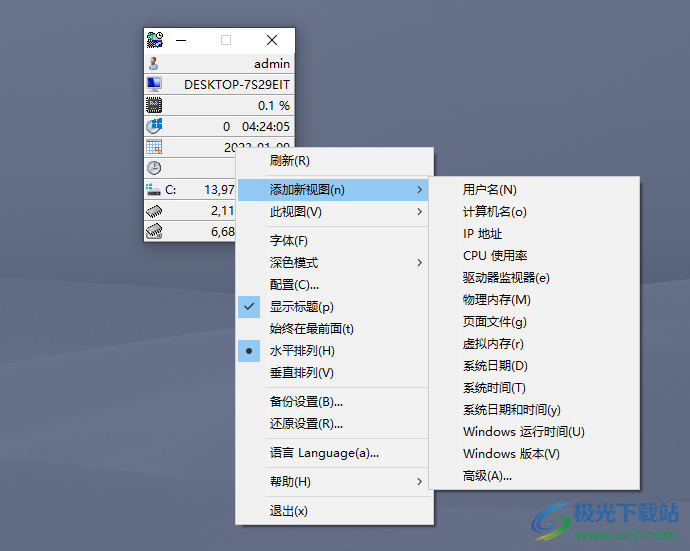Add the 页面文件(g) view
690x551 pixels.
tap(534, 322)
